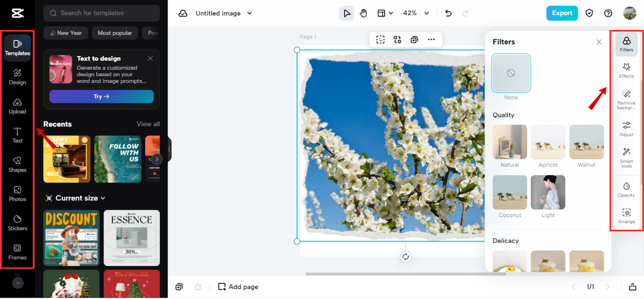Click the rotate handle below the image
Viewport: 644px width, 299px height.
pyautogui.click(x=406, y=257)
